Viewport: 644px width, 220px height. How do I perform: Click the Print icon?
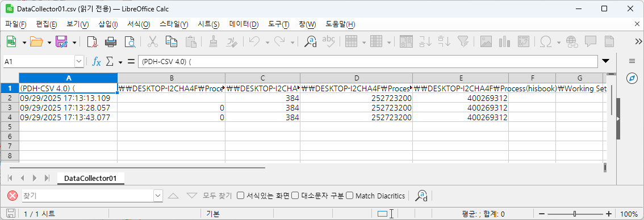111,41
